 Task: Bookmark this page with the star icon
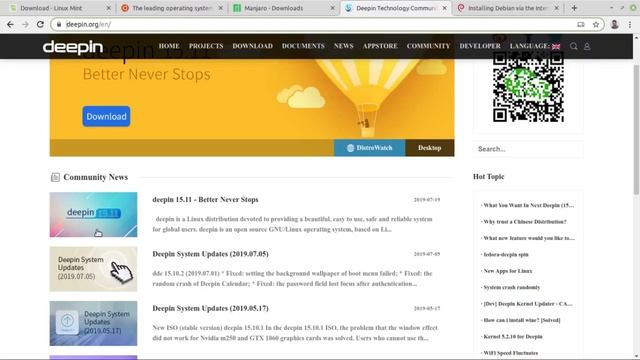pos(596,24)
